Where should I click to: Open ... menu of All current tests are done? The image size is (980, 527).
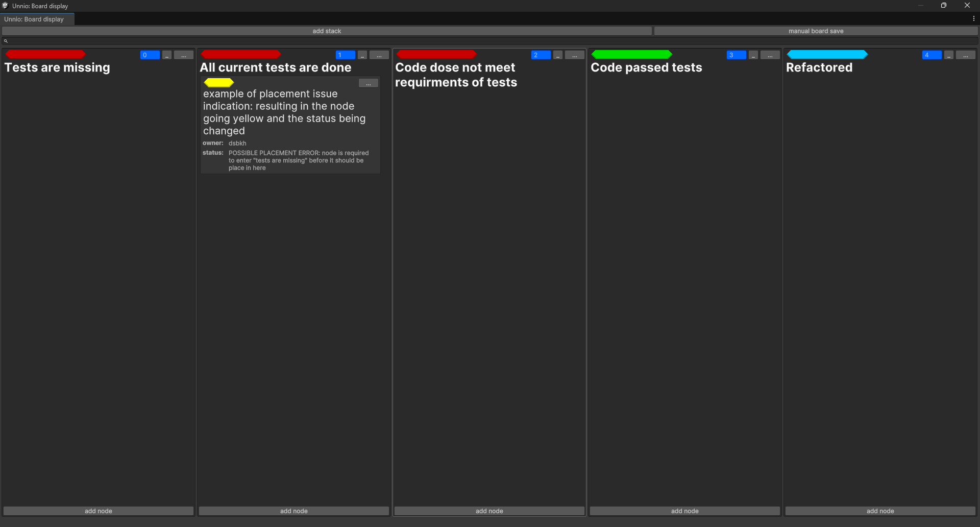click(379, 55)
